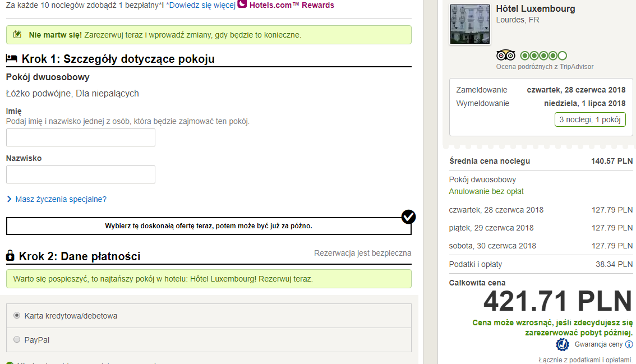Select Karta kredytowa/debetowa payment option
This screenshot has width=636, height=364.
(17, 315)
